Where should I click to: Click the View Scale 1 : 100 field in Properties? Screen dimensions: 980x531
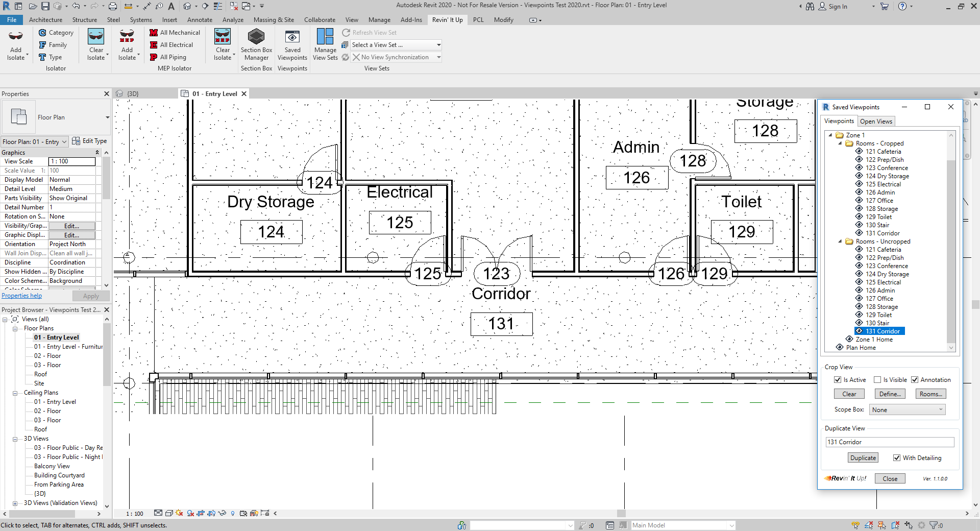coord(72,161)
